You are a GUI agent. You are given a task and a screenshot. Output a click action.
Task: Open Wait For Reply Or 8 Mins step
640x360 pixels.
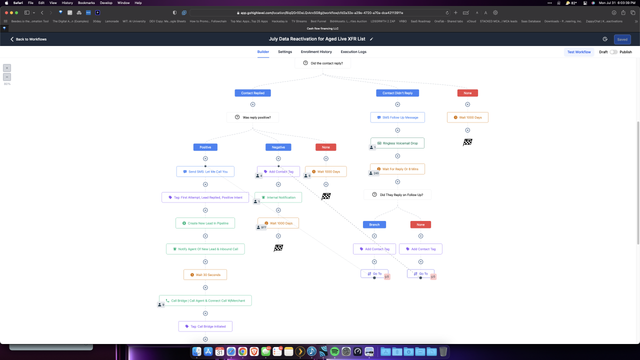(x=398, y=169)
